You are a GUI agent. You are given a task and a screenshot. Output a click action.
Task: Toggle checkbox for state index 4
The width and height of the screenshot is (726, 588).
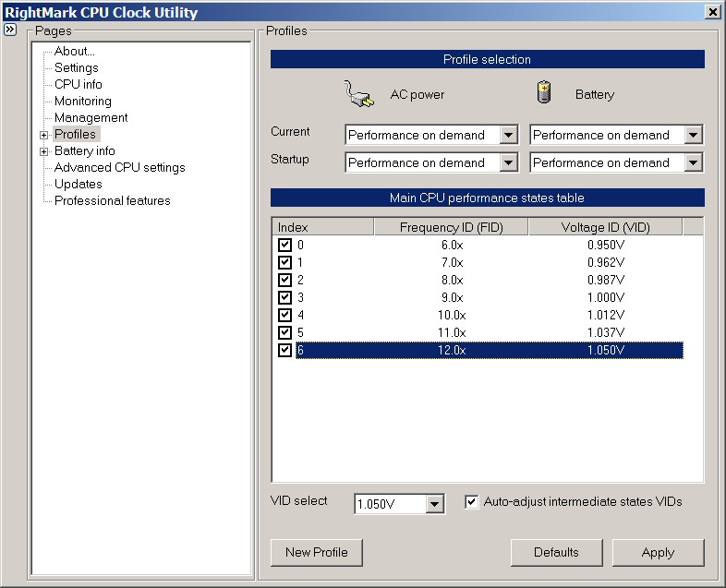[284, 315]
